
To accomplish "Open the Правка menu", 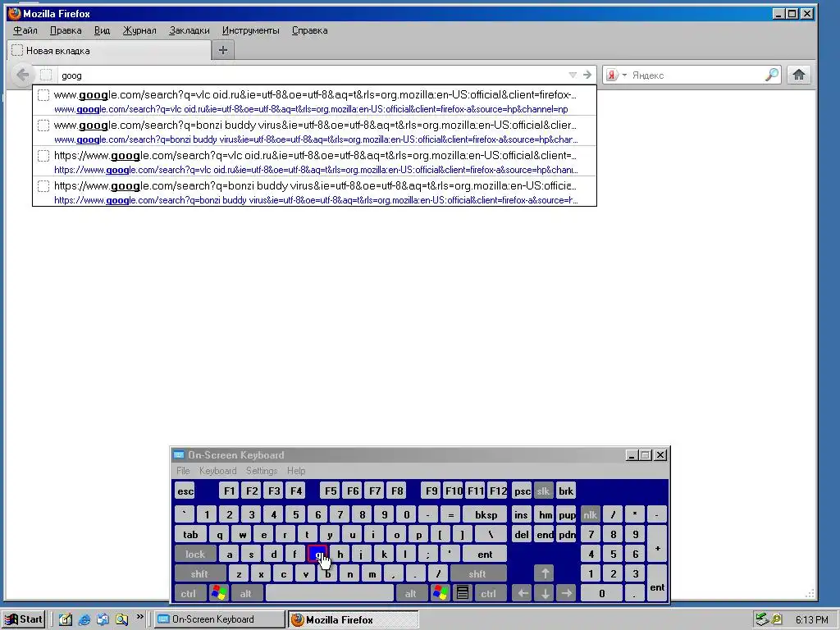I will 66,30.
